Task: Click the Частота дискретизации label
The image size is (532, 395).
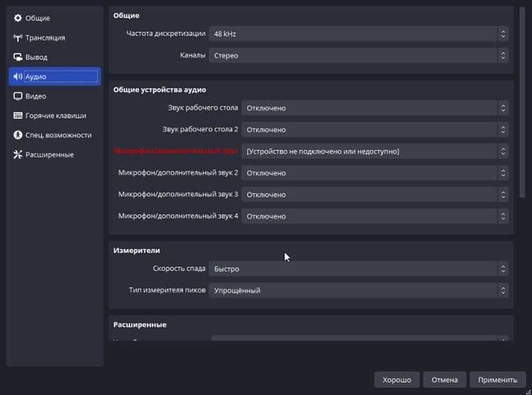Action: point(166,33)
